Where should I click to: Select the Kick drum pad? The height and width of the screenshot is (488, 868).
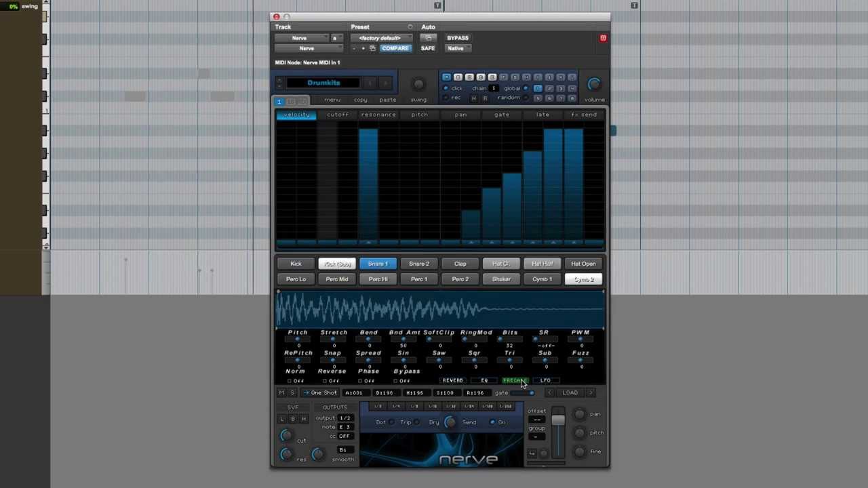(x=296, y=264)
